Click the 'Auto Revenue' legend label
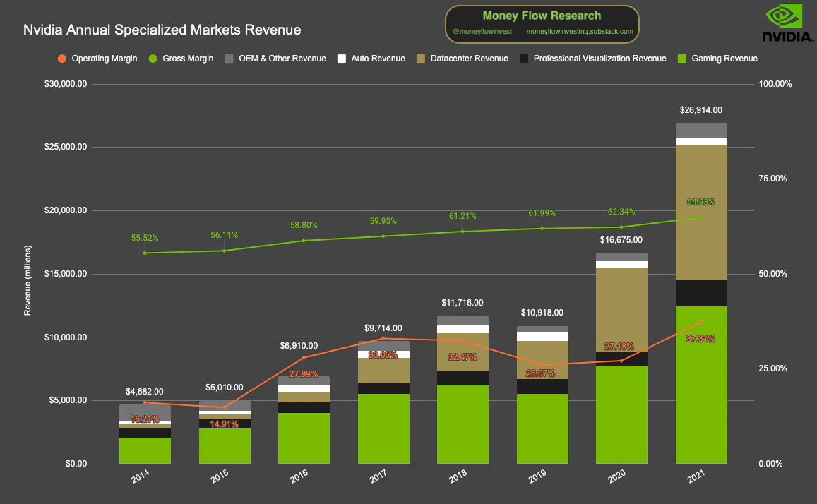 [378, 59]
